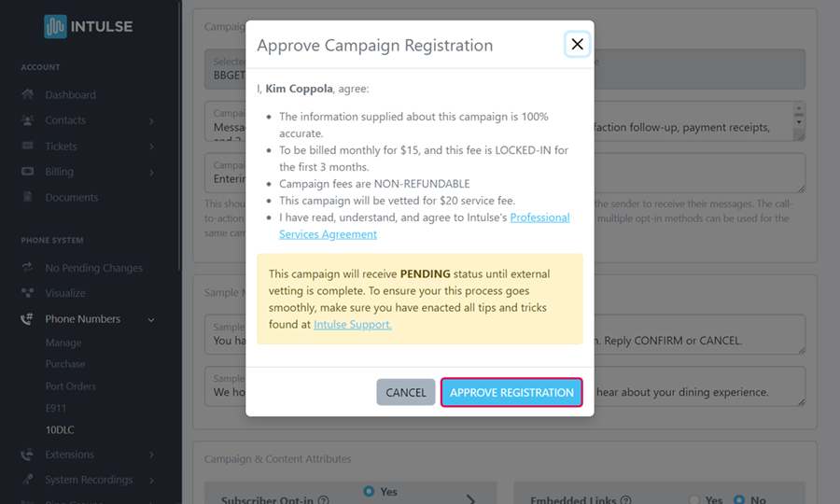Click the Contacts sidebar icon

[x=28, y=120]
